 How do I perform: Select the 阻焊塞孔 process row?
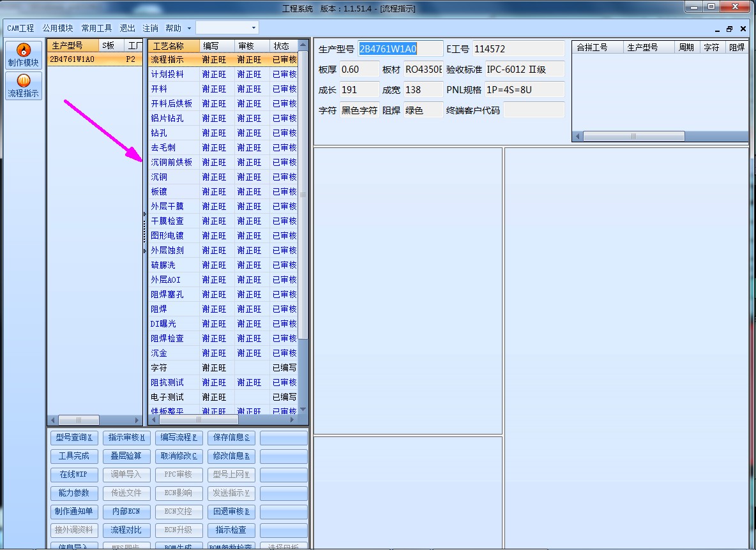(223, 294)
